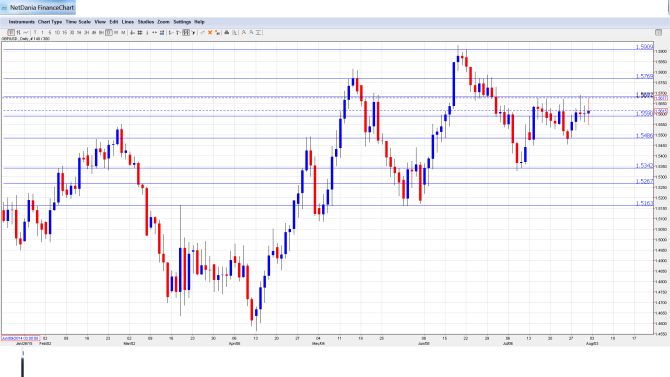Switch to Monthly (M) time scale

point(123,32)
